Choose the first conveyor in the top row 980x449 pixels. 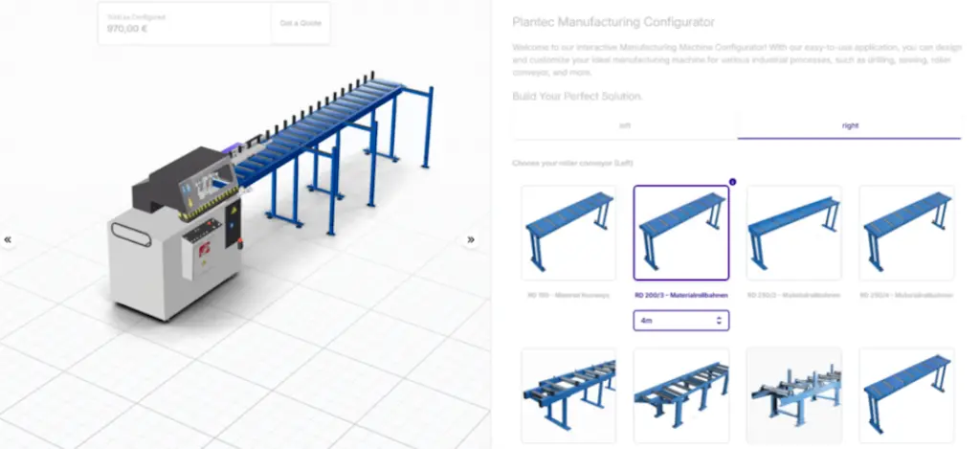[568, 233]
